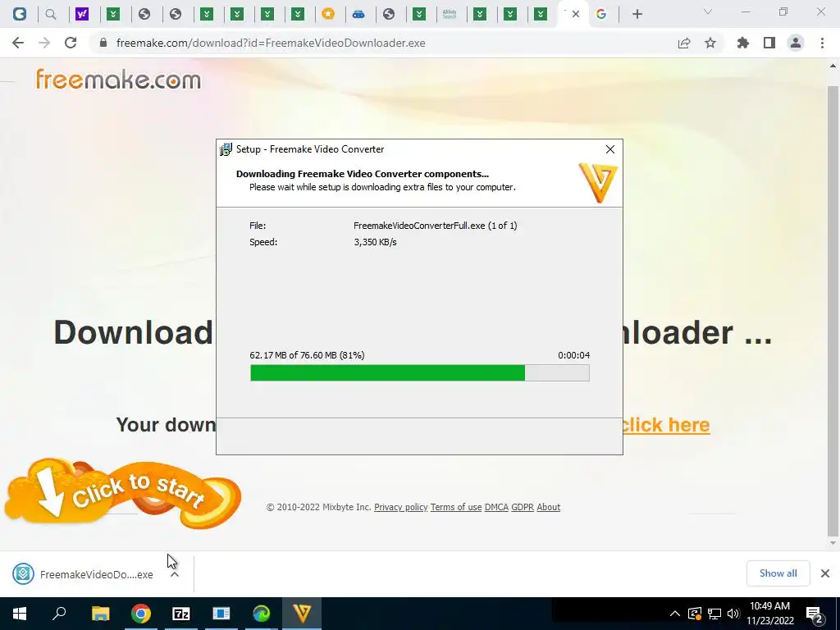840x630 pixels.
Task: Toggle the Chrome side panel
Action: [769, 43]
